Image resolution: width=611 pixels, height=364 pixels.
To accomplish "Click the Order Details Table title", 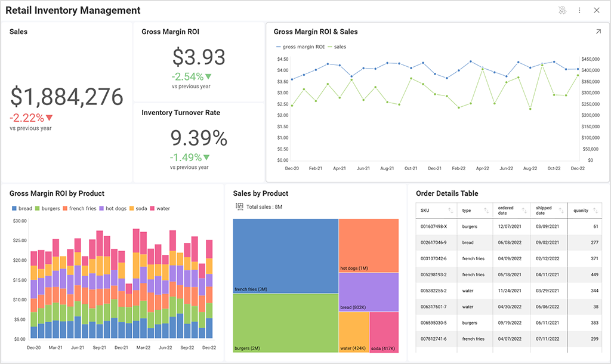I will (x=447, y=193).
